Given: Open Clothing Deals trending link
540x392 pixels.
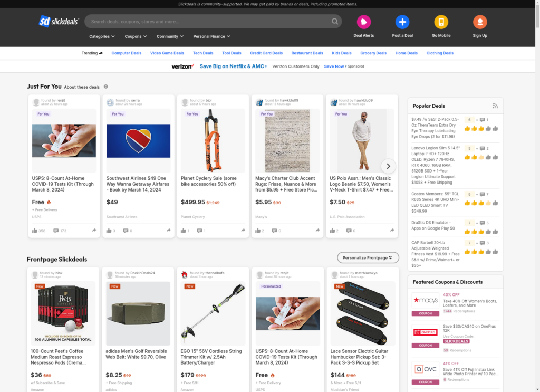Looking at the screenshot, I should coord(440,53).
